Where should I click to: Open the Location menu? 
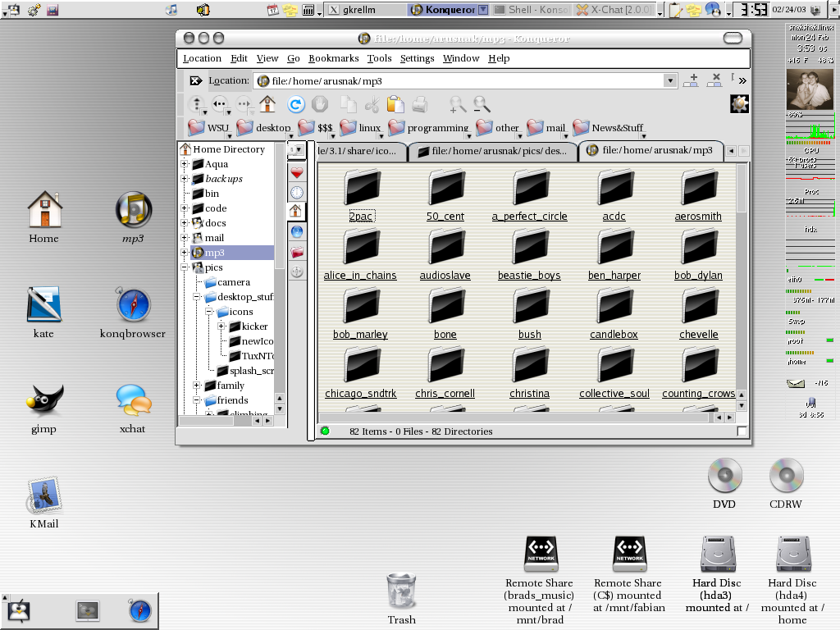(x=202, y=58)
